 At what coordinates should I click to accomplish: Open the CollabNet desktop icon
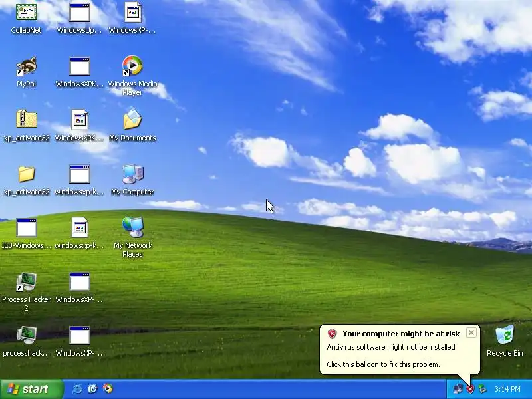pyautogui.click(x=26, y=12)
